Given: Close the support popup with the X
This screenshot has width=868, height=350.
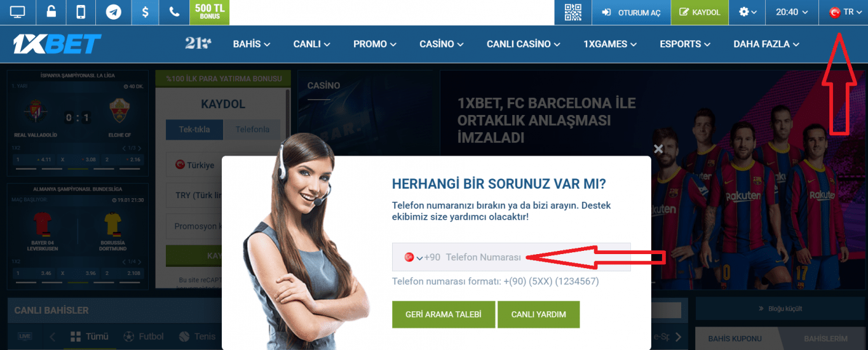Looking at the screenshot, I should click(x=658, y=149).
